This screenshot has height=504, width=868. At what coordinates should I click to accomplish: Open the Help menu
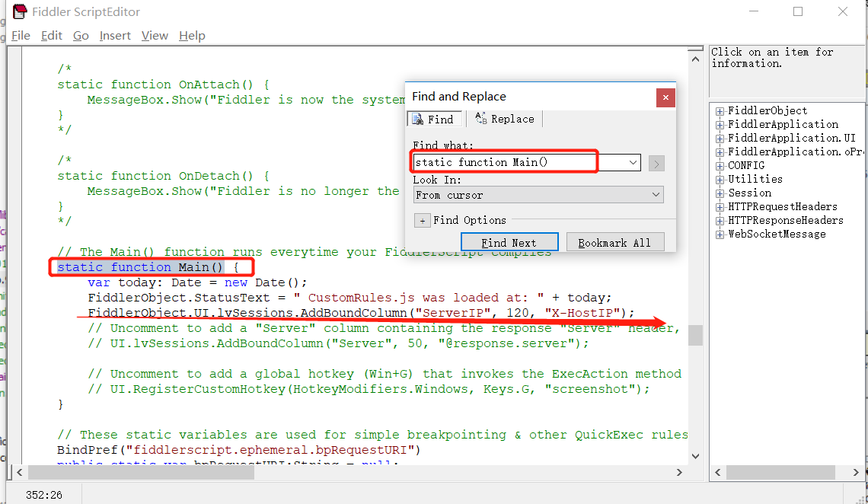point(192,36)
